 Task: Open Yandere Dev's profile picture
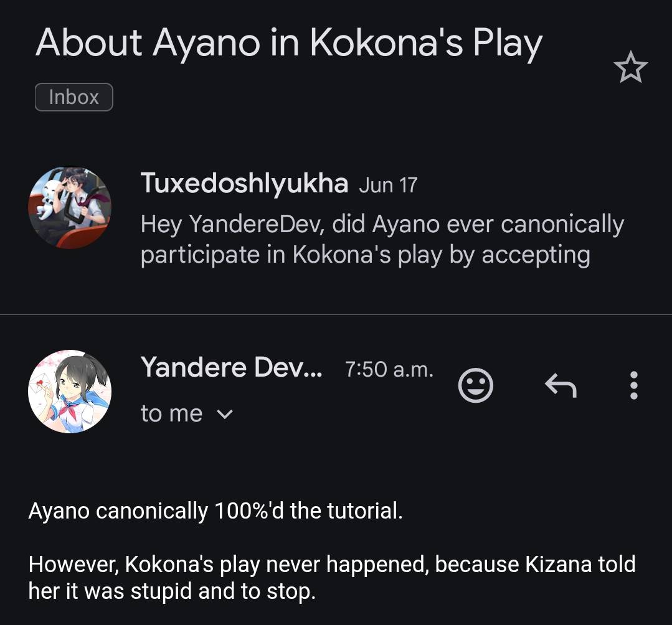coord(70,392)
